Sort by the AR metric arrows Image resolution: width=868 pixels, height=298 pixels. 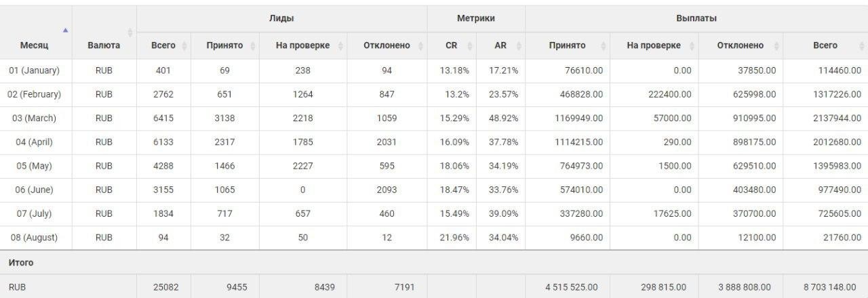coord(518,45)
